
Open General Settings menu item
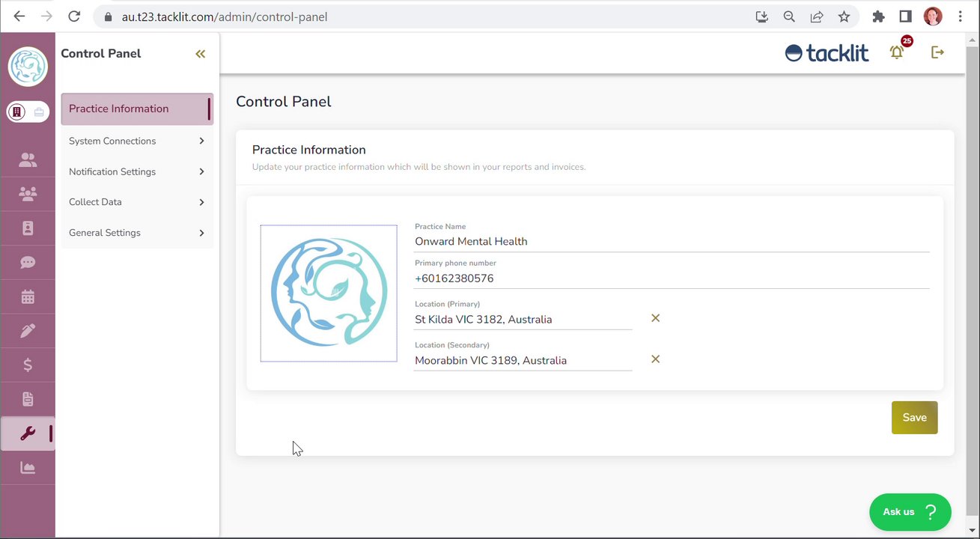tap(136, 233)
